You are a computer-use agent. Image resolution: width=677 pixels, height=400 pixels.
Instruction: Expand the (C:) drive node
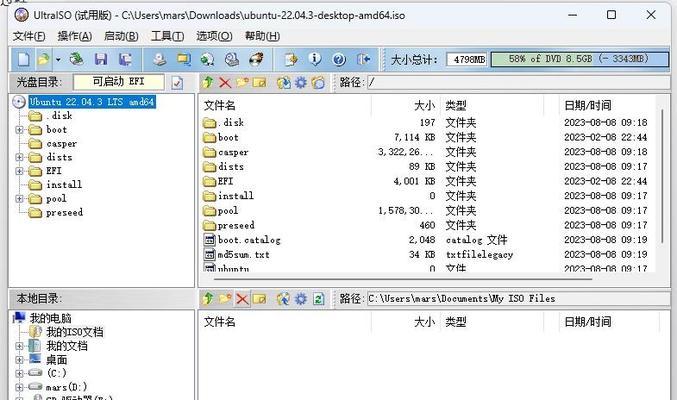(19, 373)
